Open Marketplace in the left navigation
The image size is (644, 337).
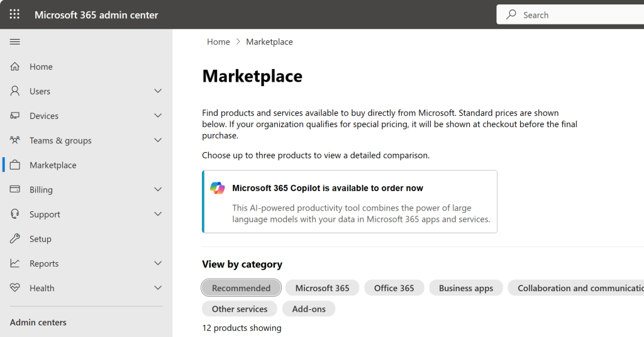coord(53,165)
